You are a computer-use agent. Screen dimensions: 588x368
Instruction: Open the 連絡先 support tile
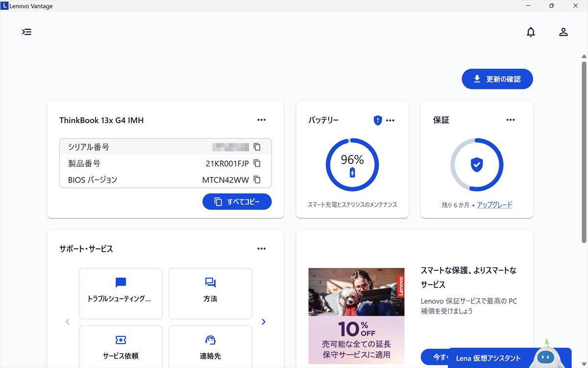coord(210,346)
